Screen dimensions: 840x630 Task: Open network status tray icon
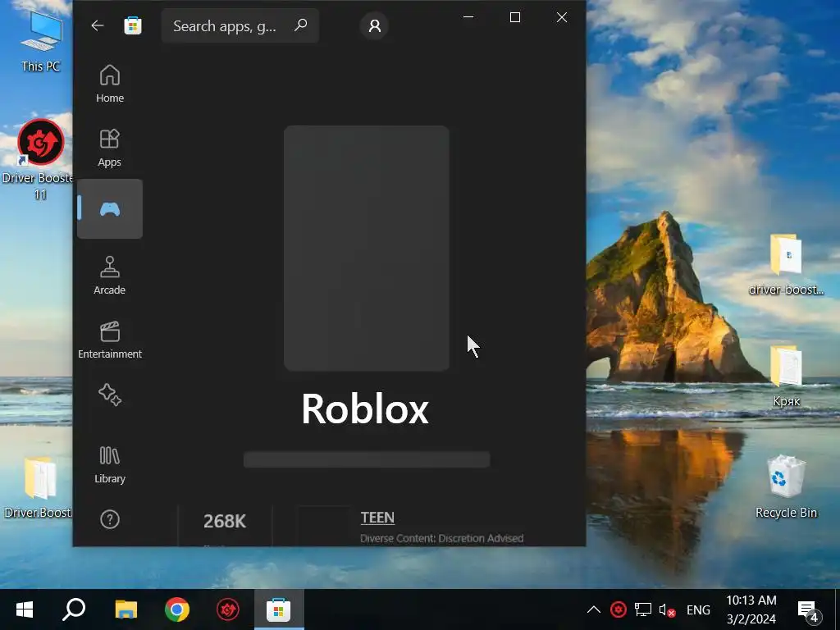643,609
